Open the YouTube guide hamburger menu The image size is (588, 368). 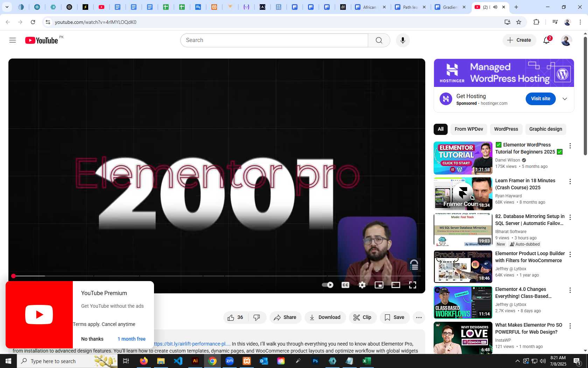(13, 40)
